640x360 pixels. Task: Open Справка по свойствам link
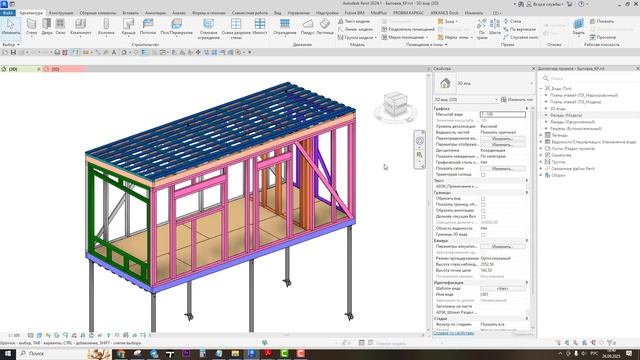453,333
